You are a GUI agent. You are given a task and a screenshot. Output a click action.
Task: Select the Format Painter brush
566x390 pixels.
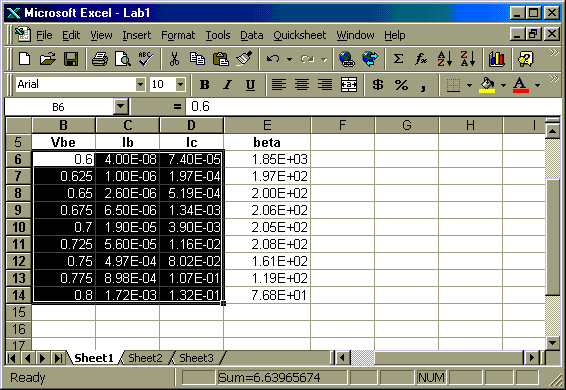coord(244,59)
